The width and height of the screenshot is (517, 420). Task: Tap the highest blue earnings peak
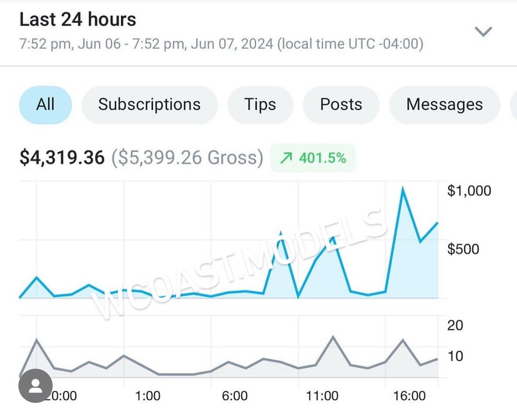(x=403, y=188)
